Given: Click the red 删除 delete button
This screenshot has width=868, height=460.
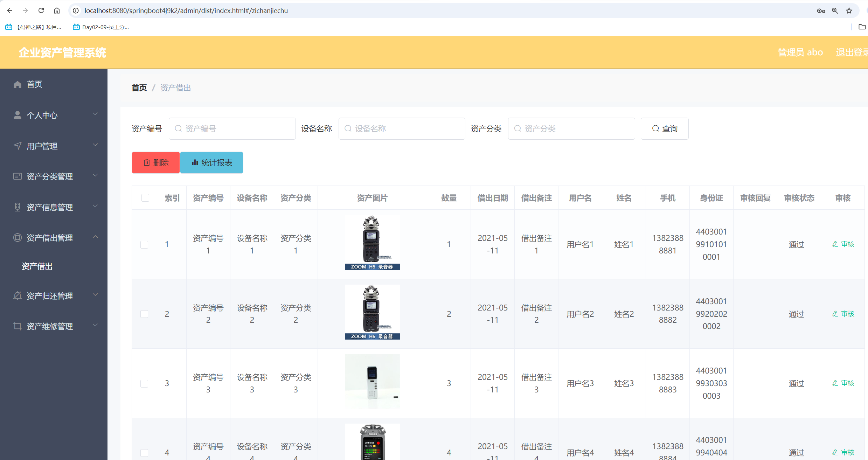Looking at the screenshot, I should pyautogui.click(x=155, y=162).
